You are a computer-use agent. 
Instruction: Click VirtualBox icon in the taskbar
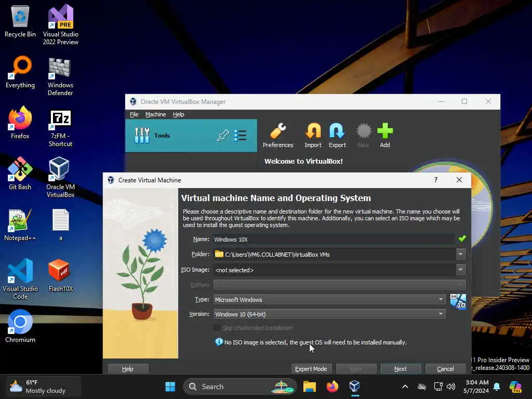click(x=354, y=387)
